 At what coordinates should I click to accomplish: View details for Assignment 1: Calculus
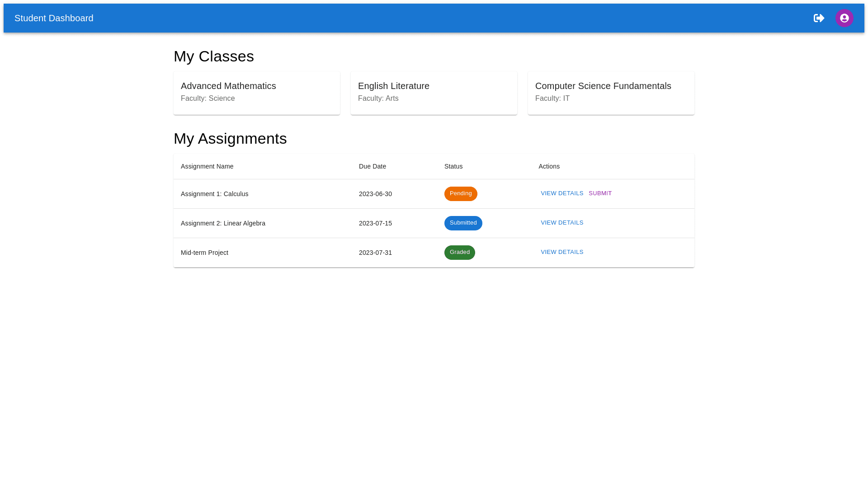(561, 193)
